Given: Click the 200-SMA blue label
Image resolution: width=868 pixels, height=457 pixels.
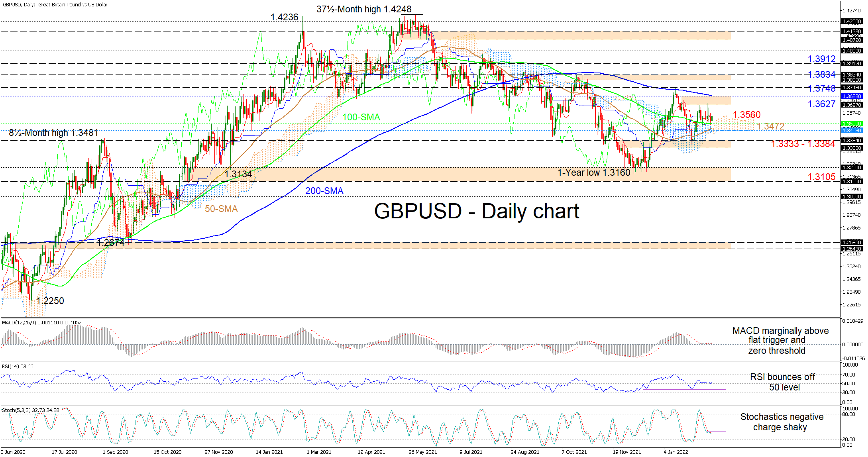Looking at the screenshot, I should pyautogui.click(x=324, y=191).
